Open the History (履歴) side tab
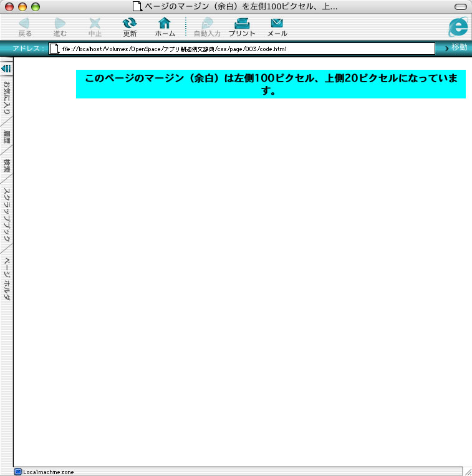Screen dimensions: 472x476 pos(7,137)
